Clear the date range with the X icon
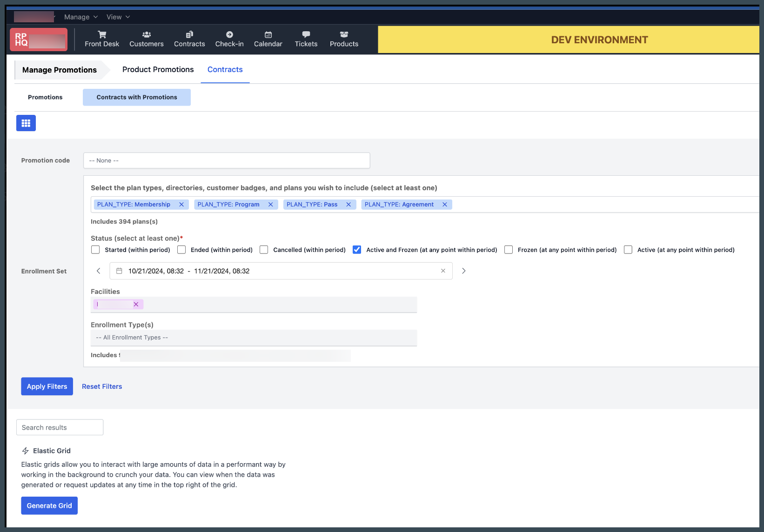764x532 pixels. 443,271
